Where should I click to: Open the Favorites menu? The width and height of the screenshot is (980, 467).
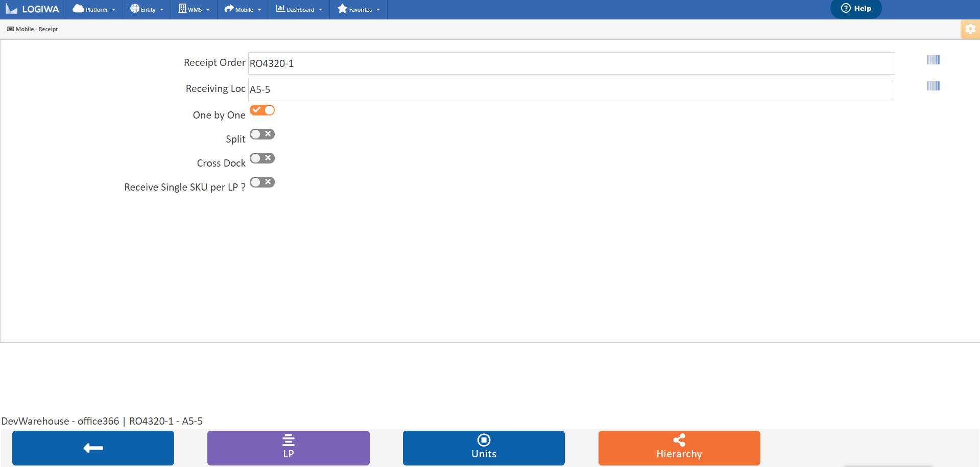coord(358,9)
